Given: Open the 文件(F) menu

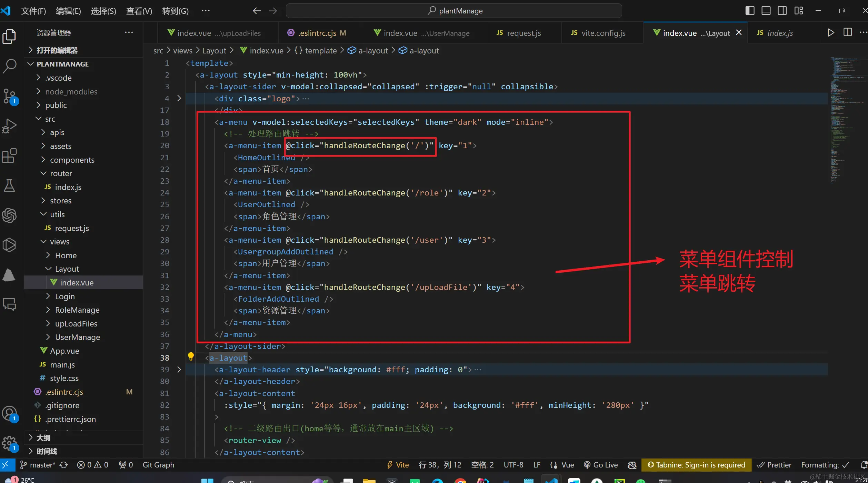Looking at the screenshot, I should (33, 11).
